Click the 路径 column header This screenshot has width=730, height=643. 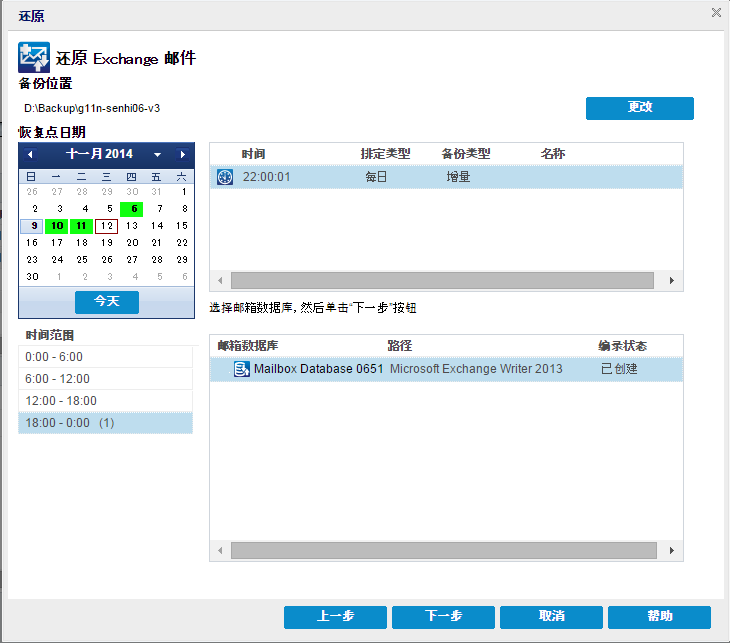pos(399,346)
